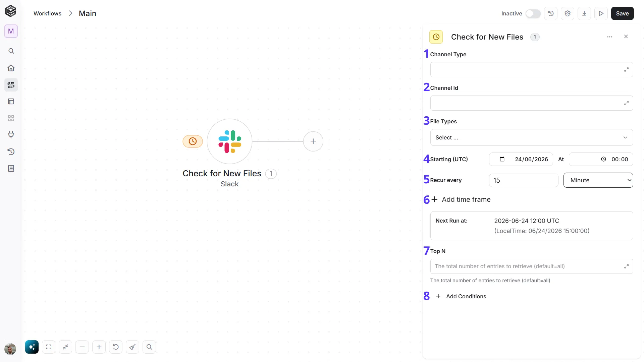
Task: Go to the Home sidebar icon
Action: (11, 68)
